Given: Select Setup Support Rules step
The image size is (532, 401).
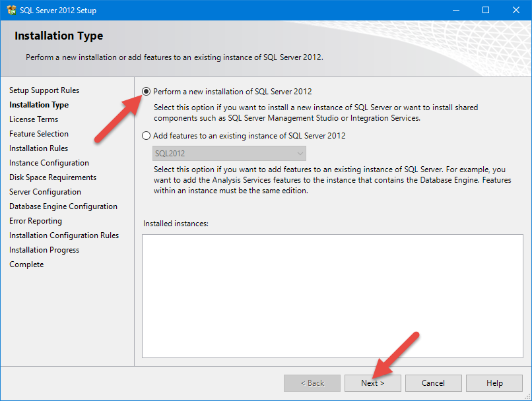Looking at the screenshot, I should pyautogui.click(x=44, y=90).
